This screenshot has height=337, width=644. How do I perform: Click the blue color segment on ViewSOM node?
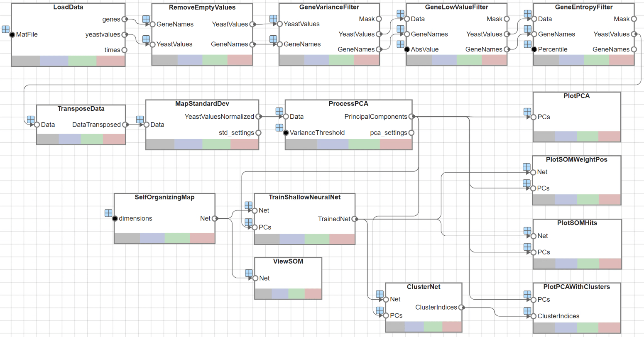pyautogui.click(x=280, y=294)
